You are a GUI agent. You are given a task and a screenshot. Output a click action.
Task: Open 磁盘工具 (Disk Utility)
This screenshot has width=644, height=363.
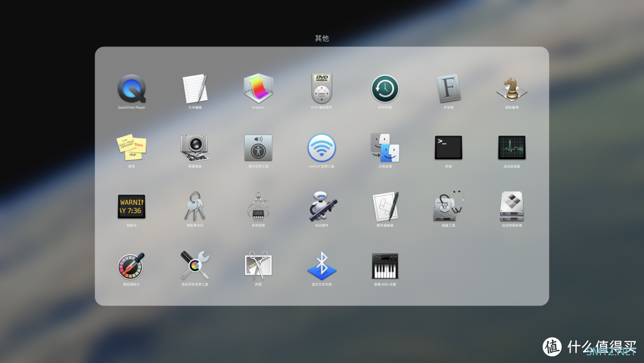tap(448, 206)
